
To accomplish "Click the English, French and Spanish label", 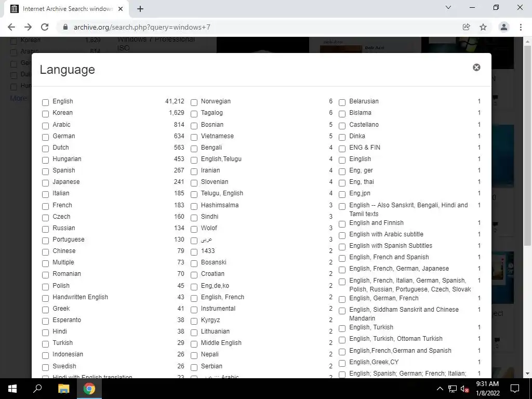I will (x=389, y=257).
